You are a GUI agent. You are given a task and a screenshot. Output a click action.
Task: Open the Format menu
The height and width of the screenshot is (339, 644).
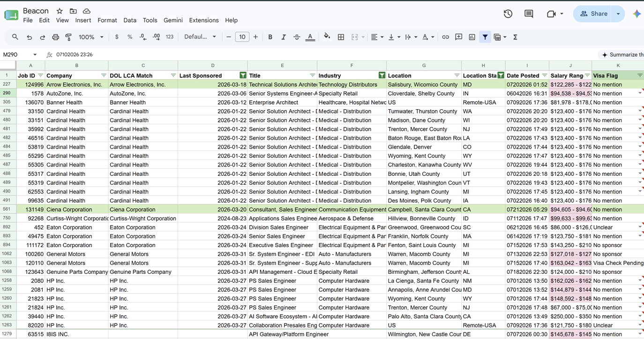(x=107, y=21)
